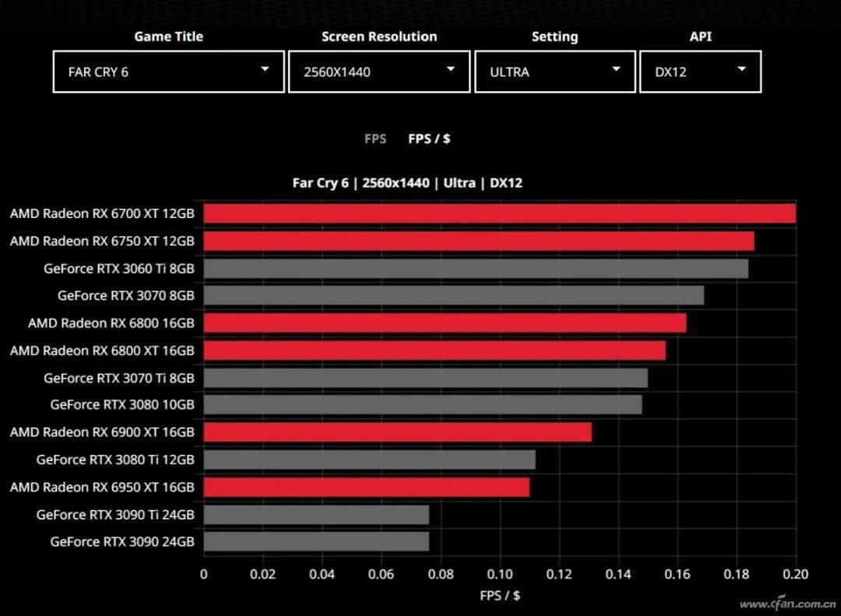The height and width of the screenshot is (616, 841).
Task: Switch to the FPS / $ tab
Action: coord(429,139)
